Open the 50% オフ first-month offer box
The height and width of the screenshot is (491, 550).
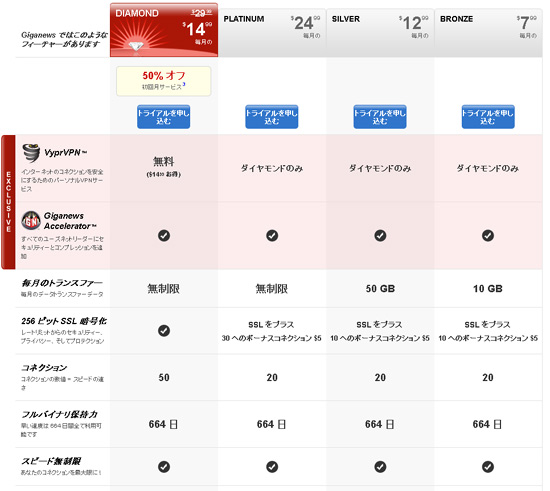(x=163, y=81)
